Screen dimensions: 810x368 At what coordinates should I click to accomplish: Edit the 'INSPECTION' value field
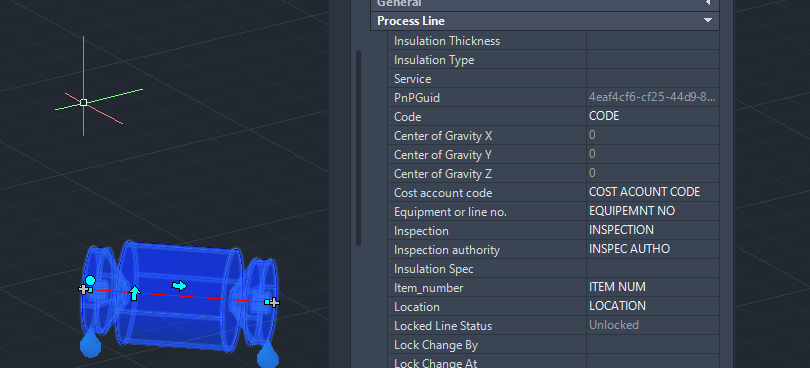[x=652, y=231]
